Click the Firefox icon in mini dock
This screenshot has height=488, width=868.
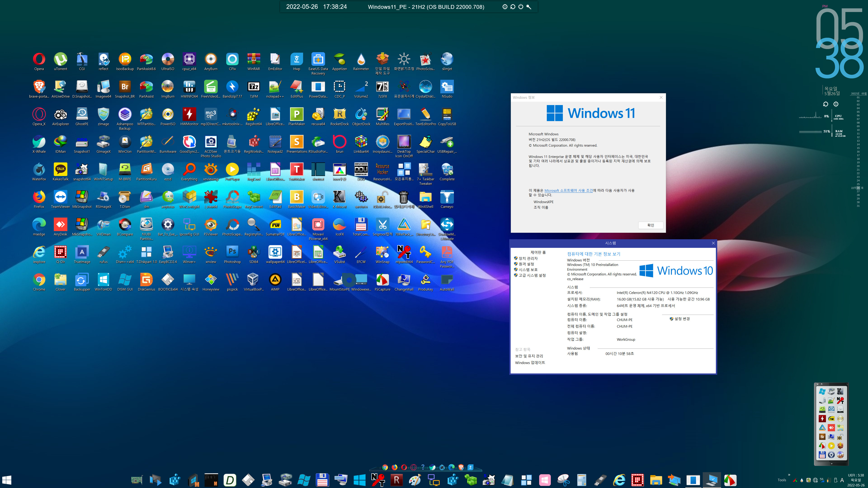[394, 467]
